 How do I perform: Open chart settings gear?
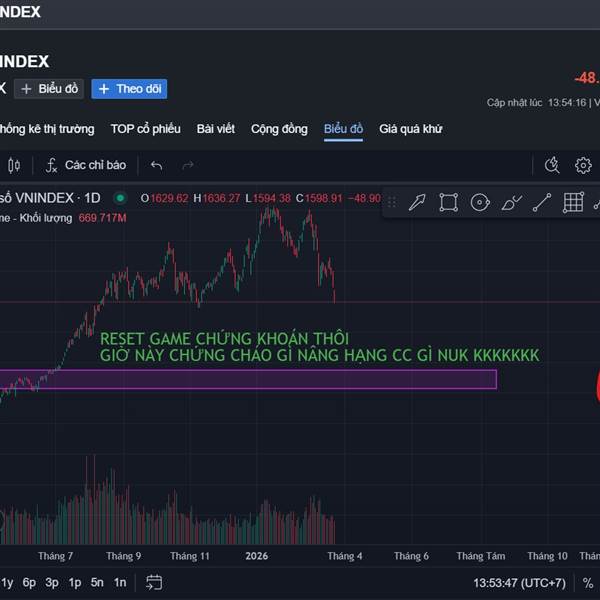(x=583, y=165)
